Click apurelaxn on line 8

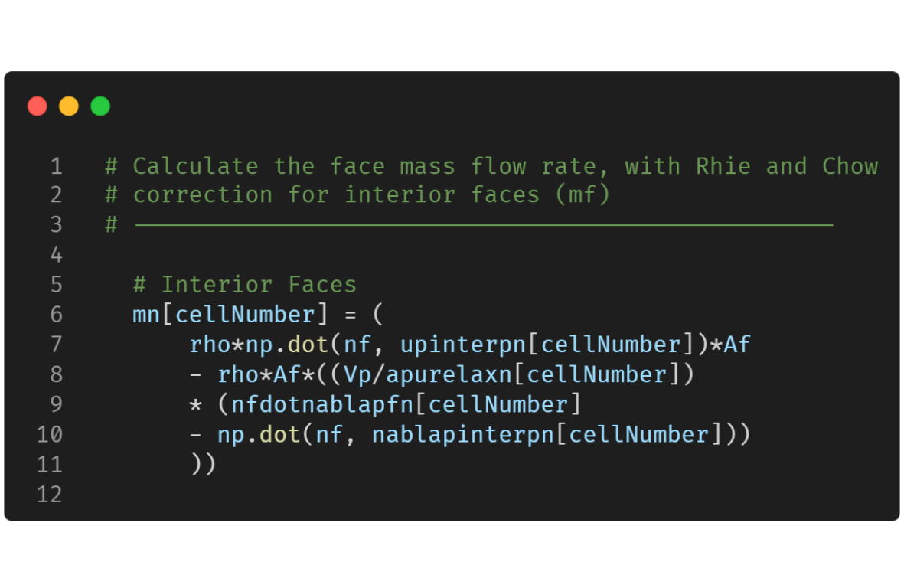point(449,374)
